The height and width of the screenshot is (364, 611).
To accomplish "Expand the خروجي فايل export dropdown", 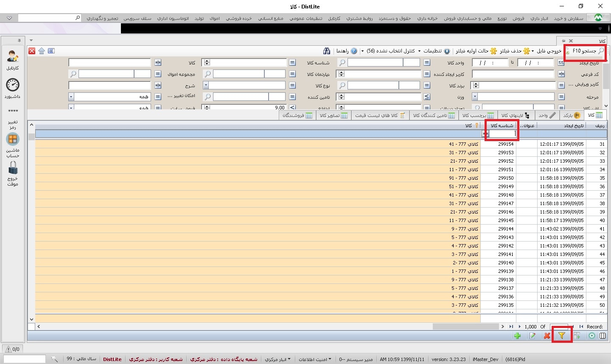I will pos(533,51).
